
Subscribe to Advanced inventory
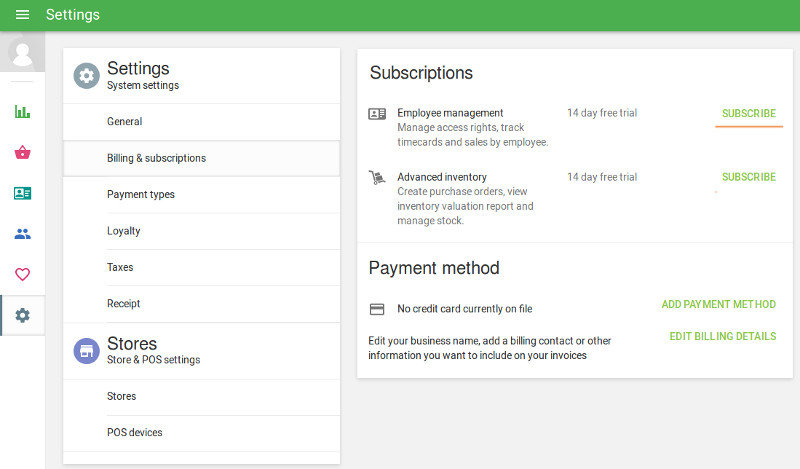(x=748, y=177)
